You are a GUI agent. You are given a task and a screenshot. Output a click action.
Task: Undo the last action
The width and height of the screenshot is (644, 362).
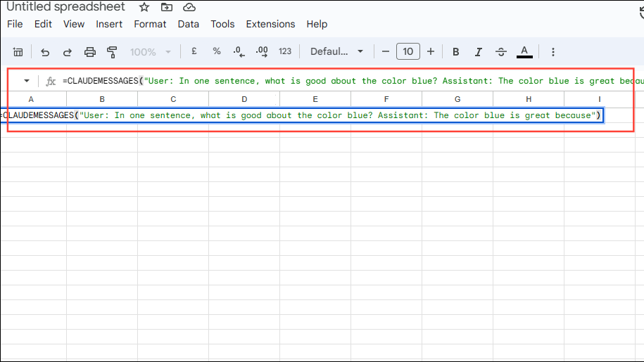pos(45,52)
